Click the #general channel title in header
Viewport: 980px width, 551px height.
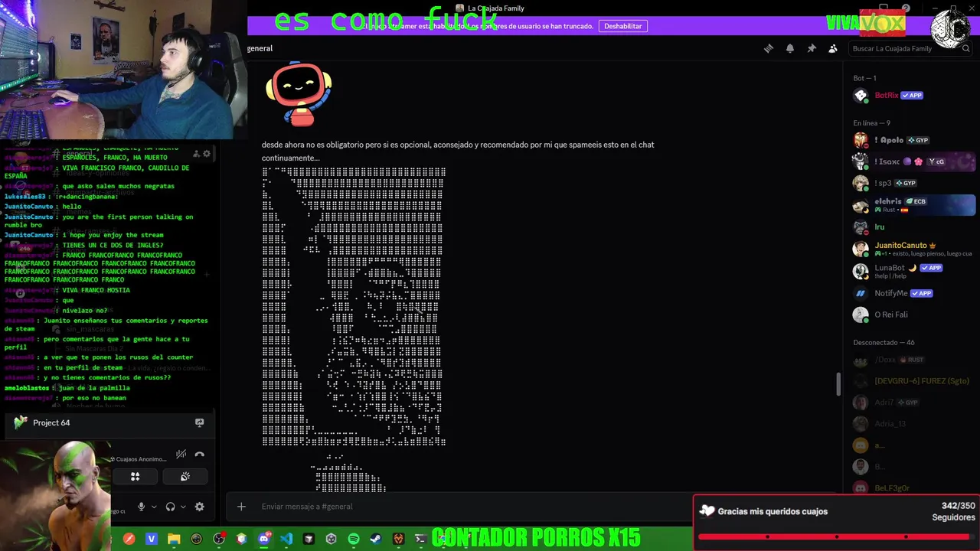tap(260, 48)
